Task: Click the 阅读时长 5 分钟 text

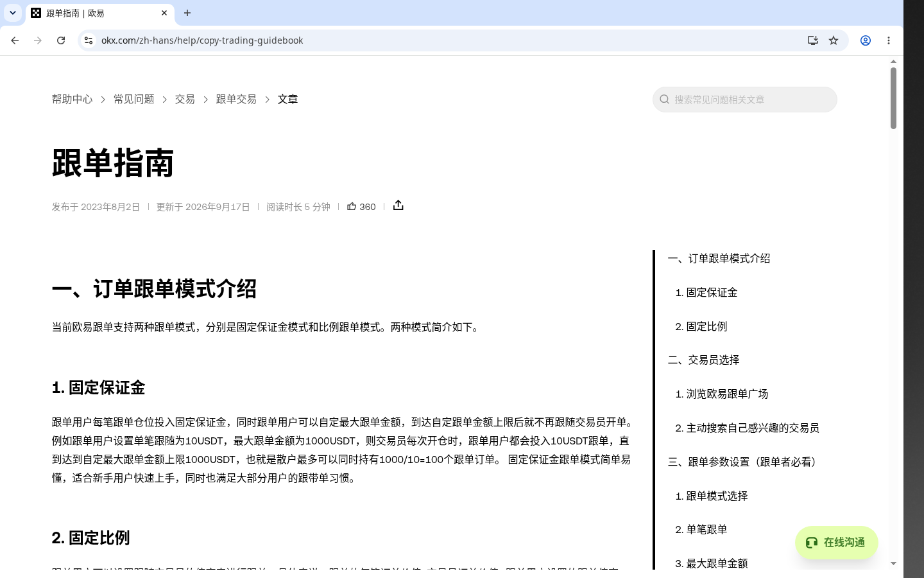Action: tap(298, 207)
